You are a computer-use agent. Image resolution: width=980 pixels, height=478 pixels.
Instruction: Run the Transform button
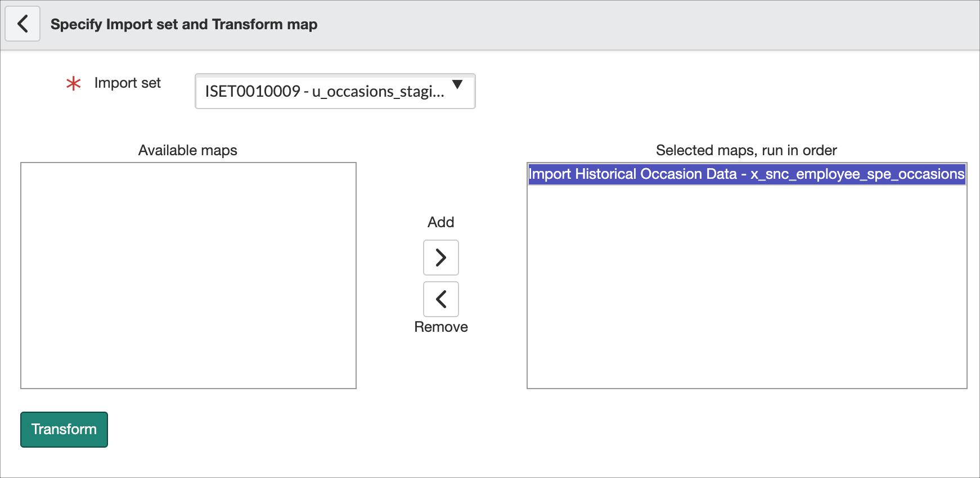coord(64,430)
